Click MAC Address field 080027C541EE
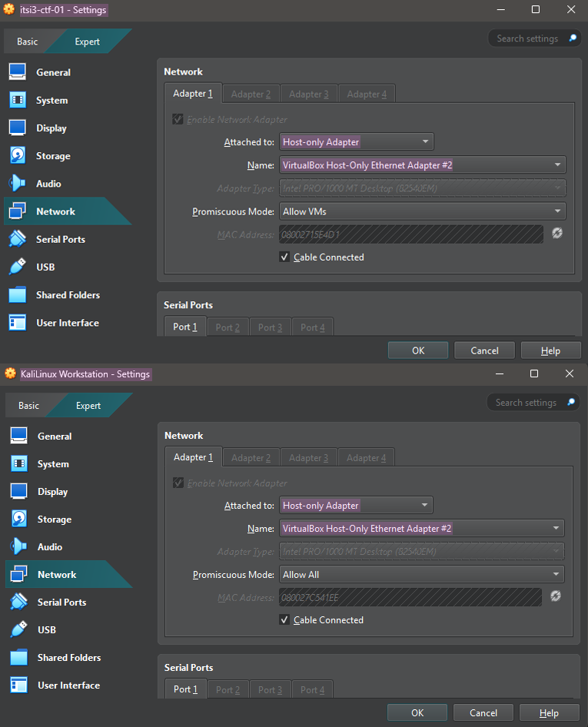This screenshot has height=727, width=588. point(410,597)
